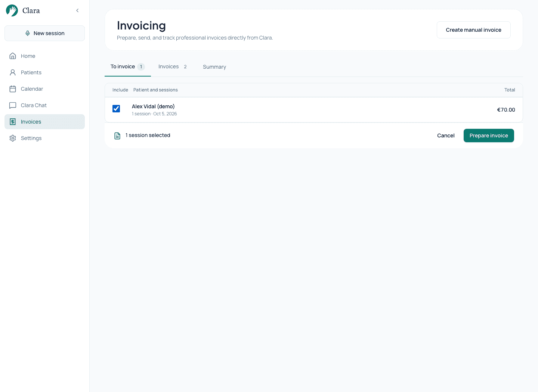
Task: Click the Alex Vidal (demo) patient name
Action: pos(153,106)
